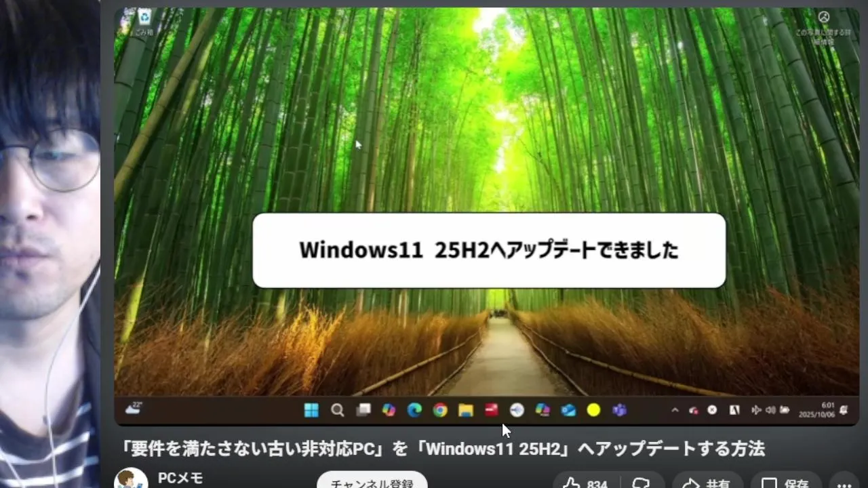Open Google Chrome from the taskbar

point(440,409)
